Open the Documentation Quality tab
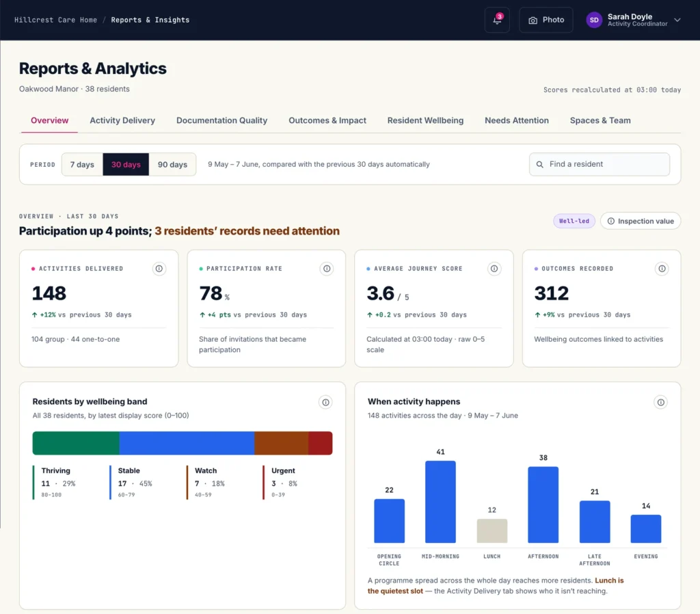The width and height of the screenshot is (700, 614). (x=222, y=120)
